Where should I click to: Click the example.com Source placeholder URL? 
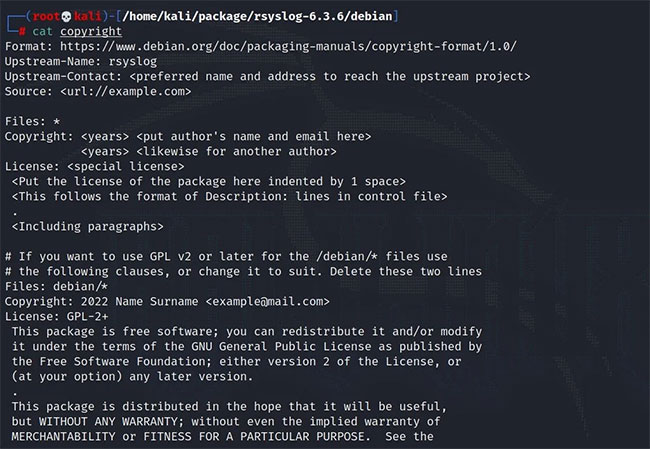pyautogui.click(x=126, y=91)
